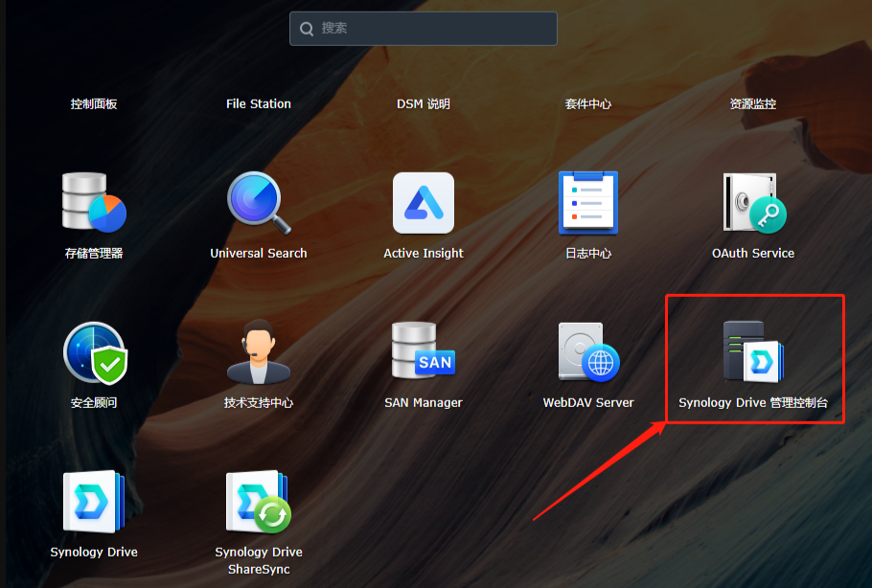Launch Universal Search app

click(259, 203)
